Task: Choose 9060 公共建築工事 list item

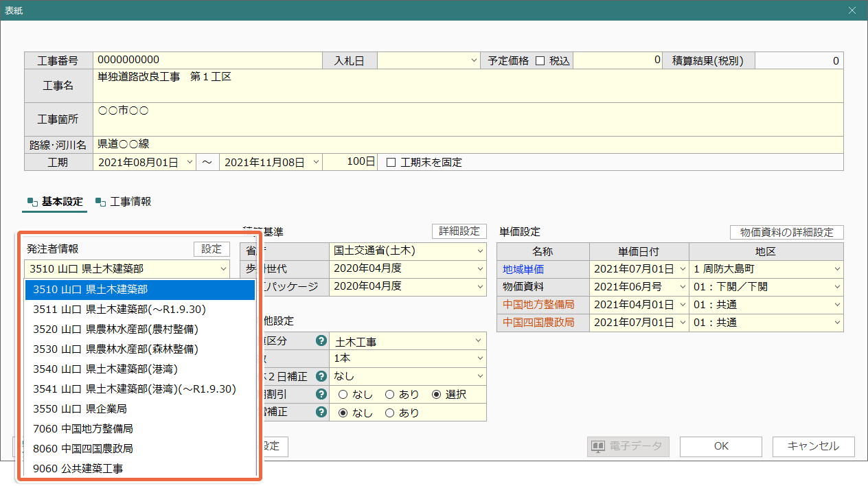Action: click(140, 469)
